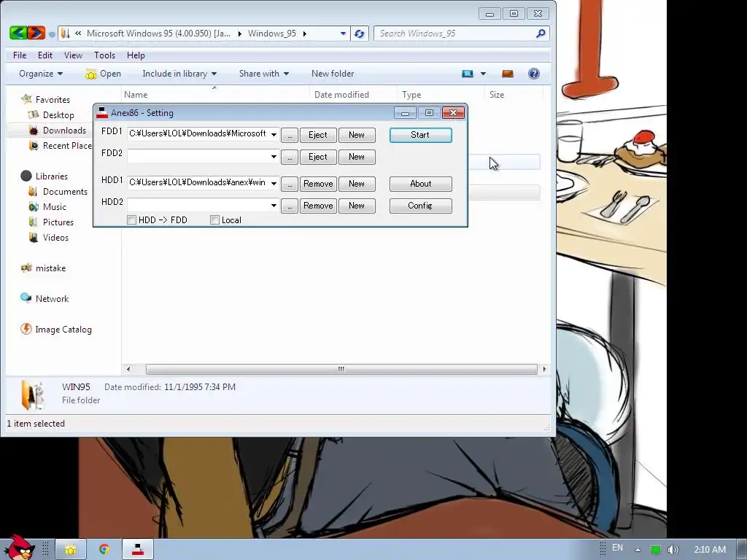Expand the FDD2 path dropdown

[274, 157]
